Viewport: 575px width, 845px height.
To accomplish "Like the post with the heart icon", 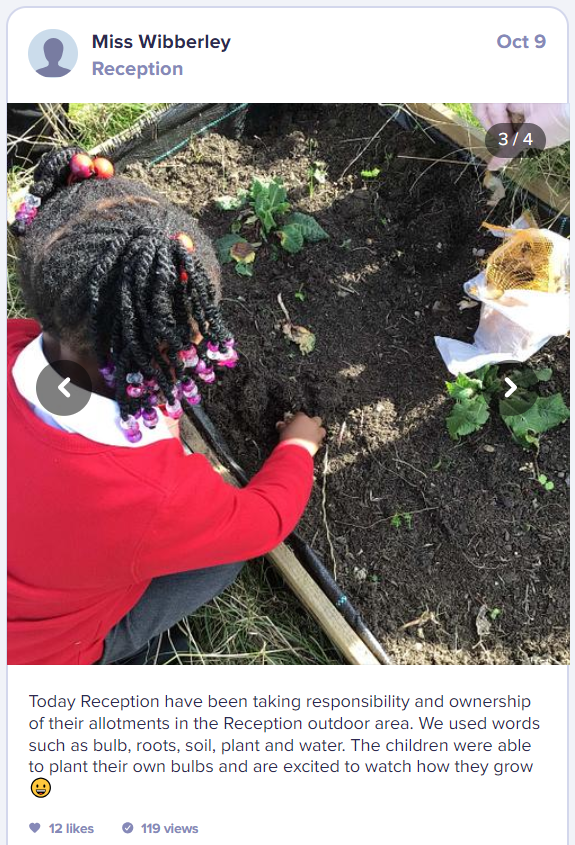I will coord(35,828).
